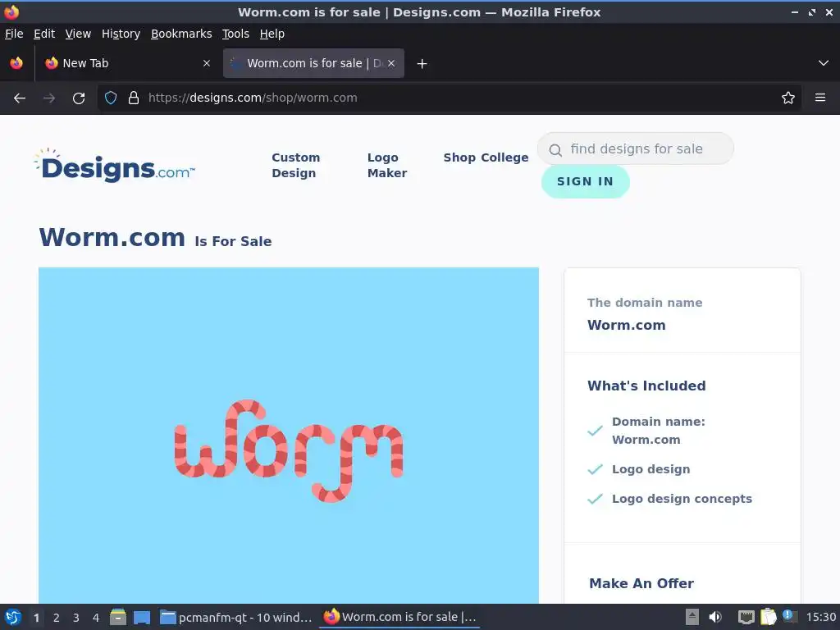The height and width of the screenshot is (630, 840).
Task: Switch to workspace 3
Action: pos(76,618)
